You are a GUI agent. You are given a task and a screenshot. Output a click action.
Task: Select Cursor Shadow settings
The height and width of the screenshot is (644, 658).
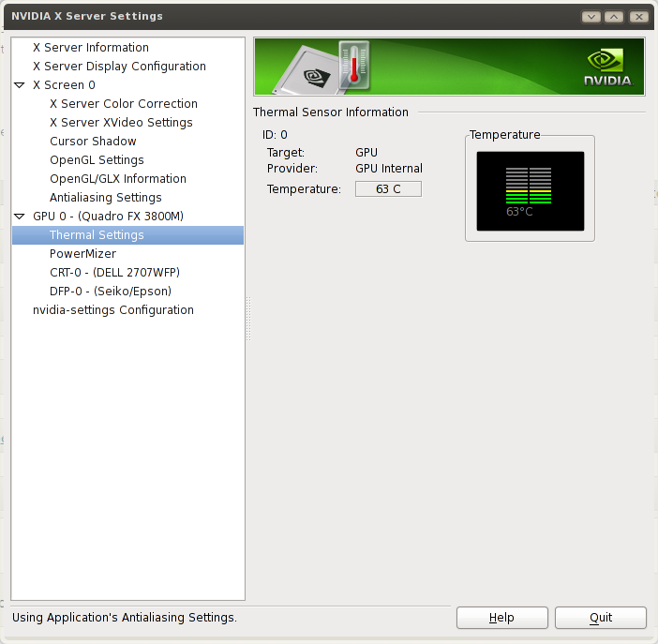click(93, 142)
